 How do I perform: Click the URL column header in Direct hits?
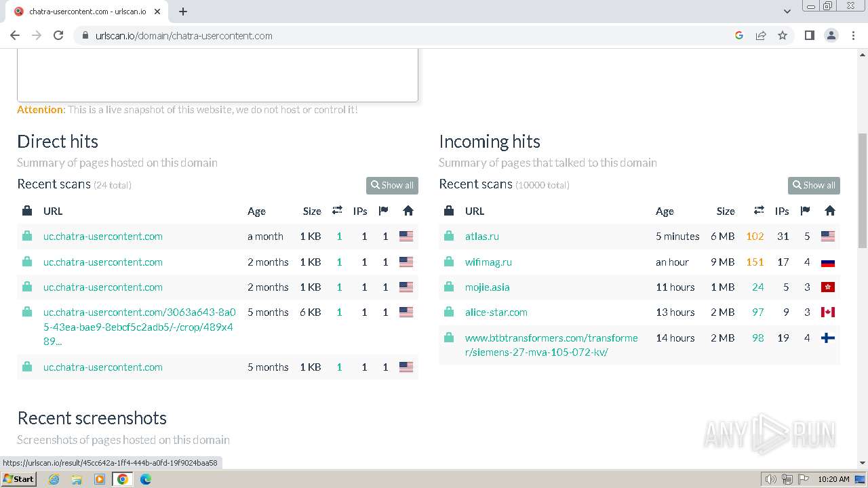pyautogui.click(x=53, y=211)
